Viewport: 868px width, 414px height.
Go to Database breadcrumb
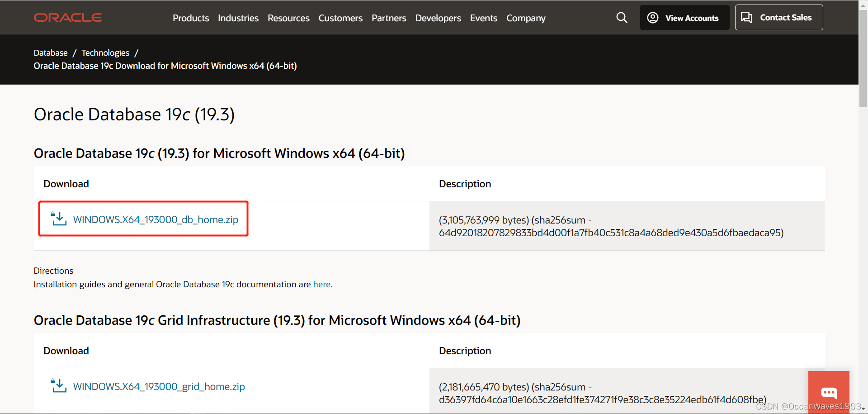coord(51,53)
